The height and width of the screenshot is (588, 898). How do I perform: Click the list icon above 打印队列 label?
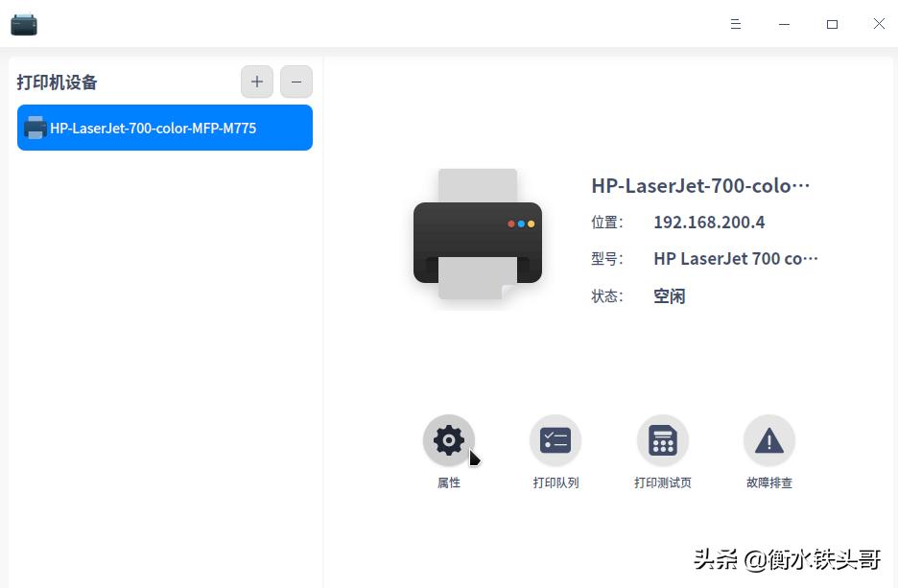pos(555,439)
